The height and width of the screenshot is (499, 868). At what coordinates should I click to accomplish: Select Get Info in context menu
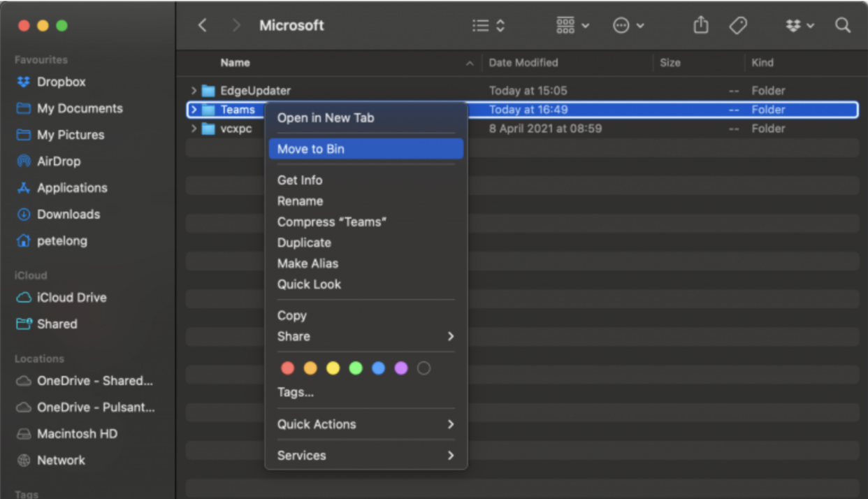coord(299,180)
